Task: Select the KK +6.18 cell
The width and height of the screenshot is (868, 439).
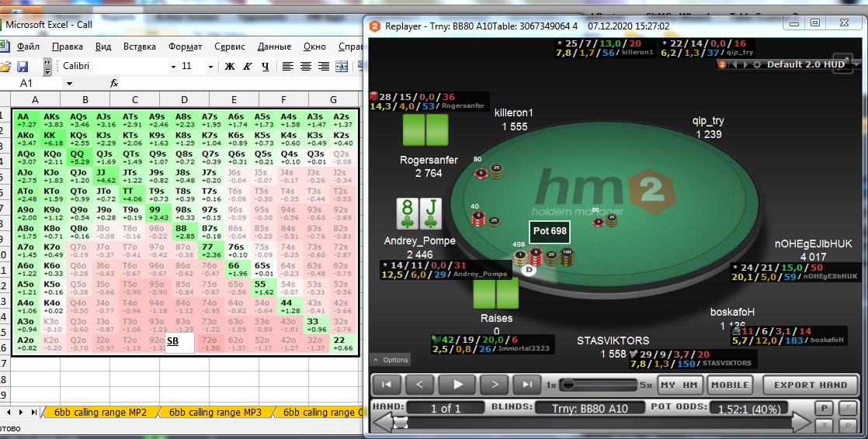Action: 53,139
